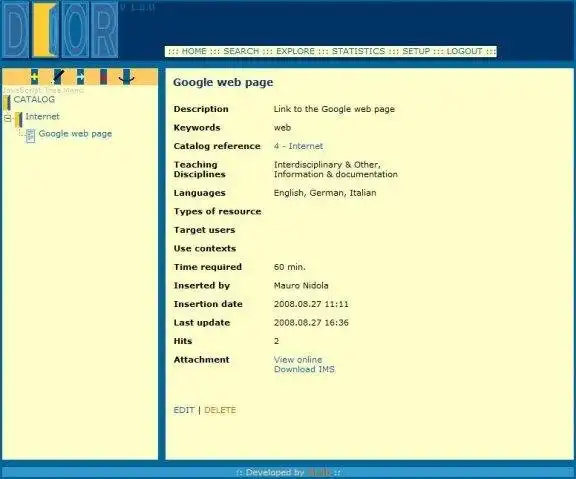Open the STATISTICS menu item
Viewport: 576px width, 479px height.
point(359,51)
